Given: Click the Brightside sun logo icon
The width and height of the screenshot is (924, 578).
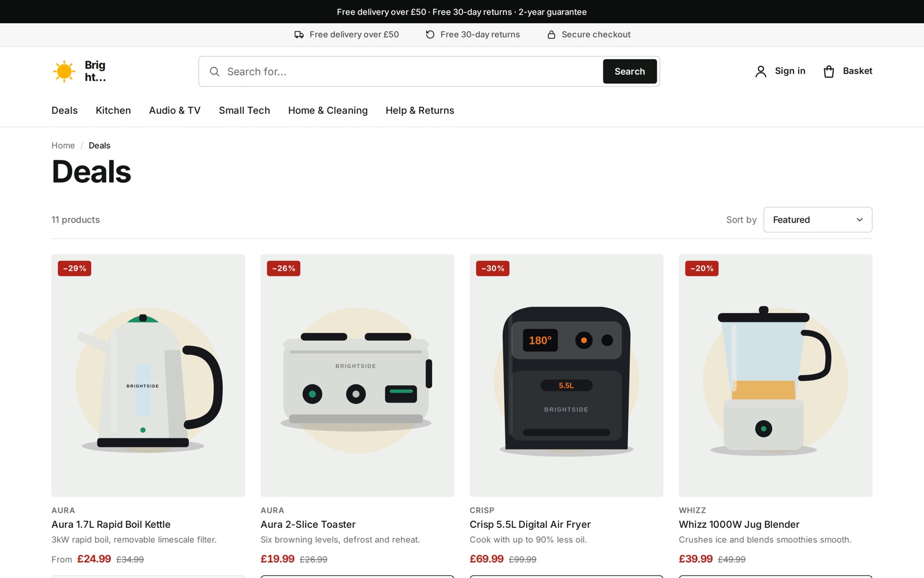Looking at the screenshot, I should pyautogui.click(x=64, y=71).
